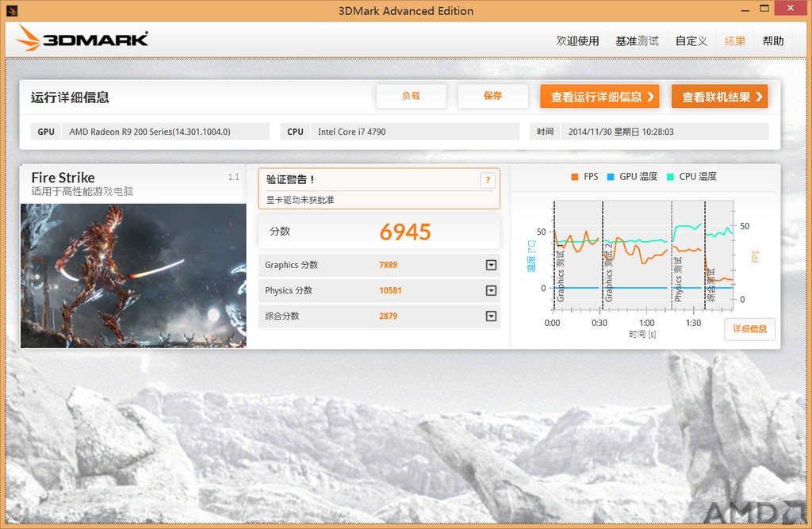Expand the Physics 分数 details arrow

(x=491, y=290)
